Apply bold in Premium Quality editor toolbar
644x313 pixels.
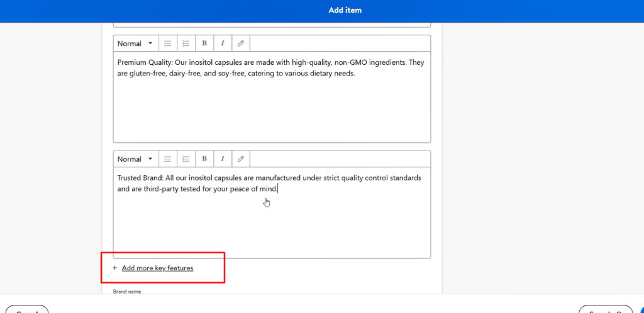click(x=204, y=43)
